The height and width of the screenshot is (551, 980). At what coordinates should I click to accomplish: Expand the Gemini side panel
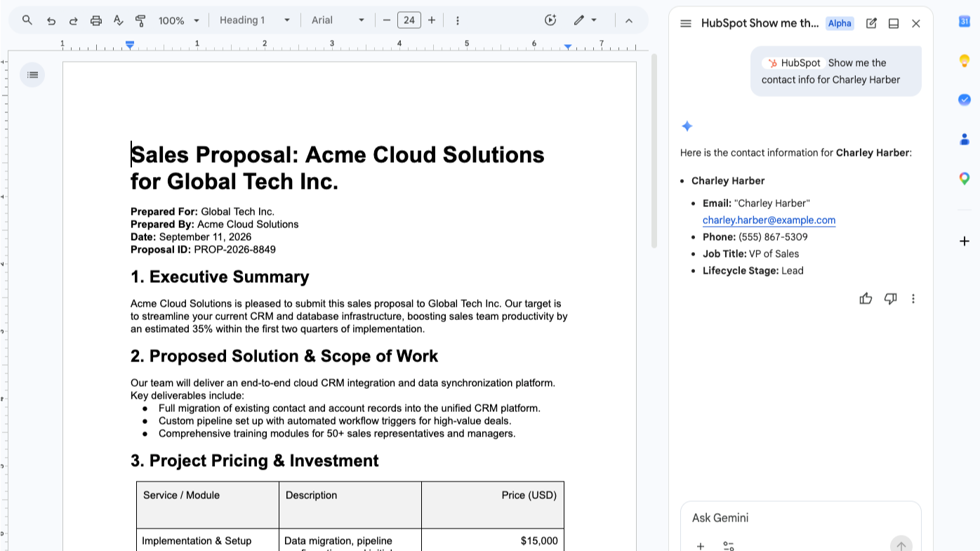click(x=894, y=23)
